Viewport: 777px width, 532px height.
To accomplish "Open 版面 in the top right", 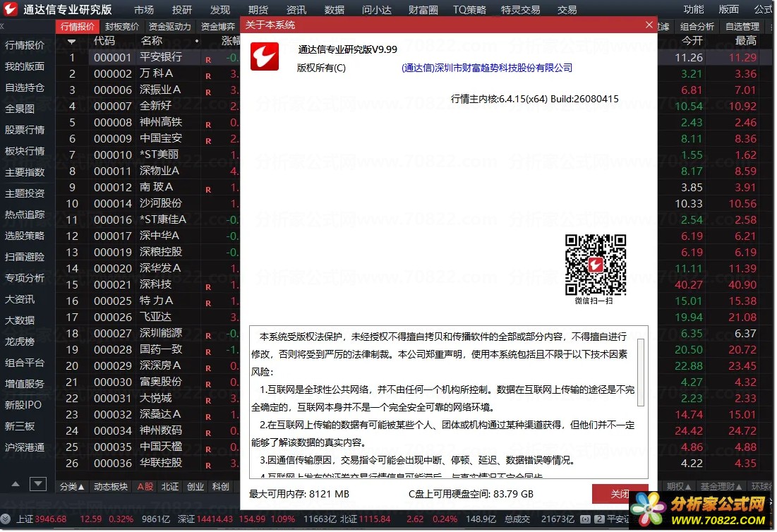I will (x=728, y=9).
